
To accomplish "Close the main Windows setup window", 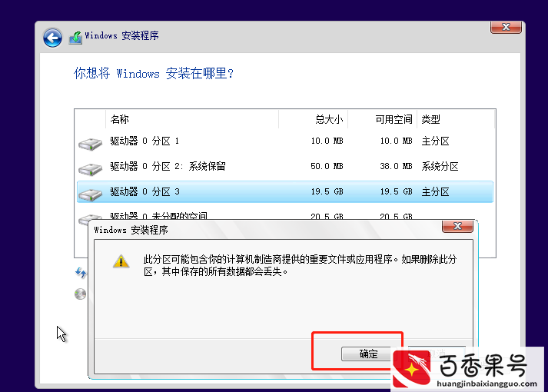I will pyautogui.click(x=506, y=27).
